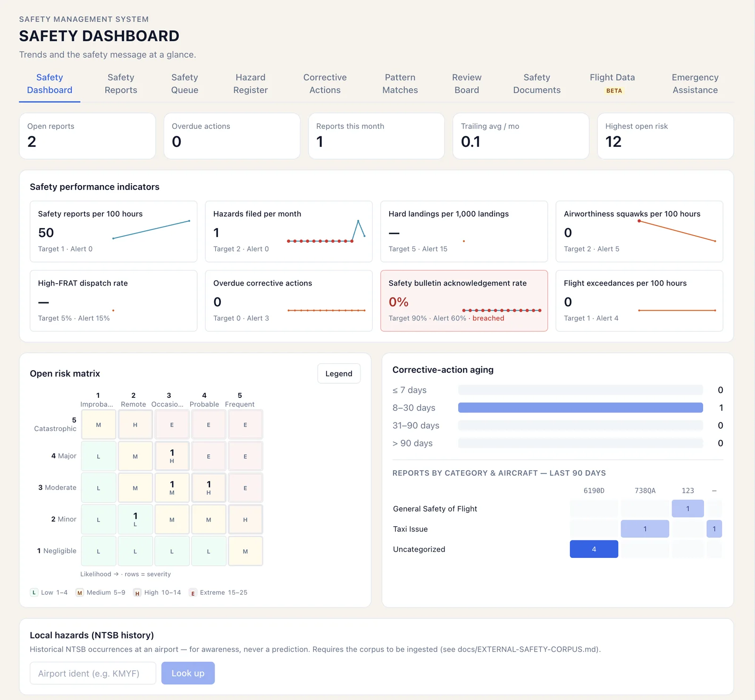Click the Highest open risk summary card
The width and height of the screenshot is (755, 700).
click(665, 136)
